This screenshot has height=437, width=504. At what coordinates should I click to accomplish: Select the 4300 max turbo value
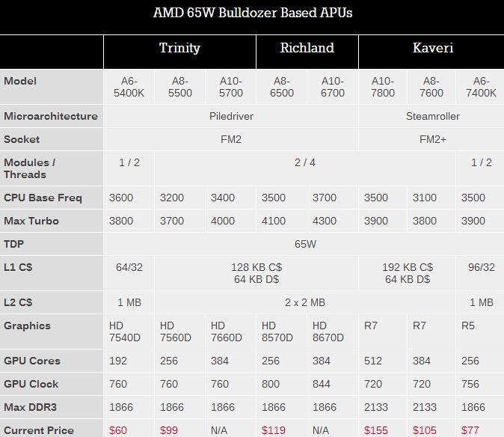[x=325, y=221]
